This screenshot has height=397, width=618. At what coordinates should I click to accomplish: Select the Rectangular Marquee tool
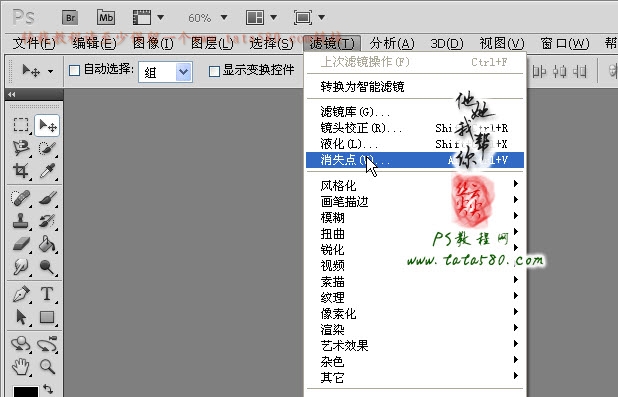[x=21, y=125]
